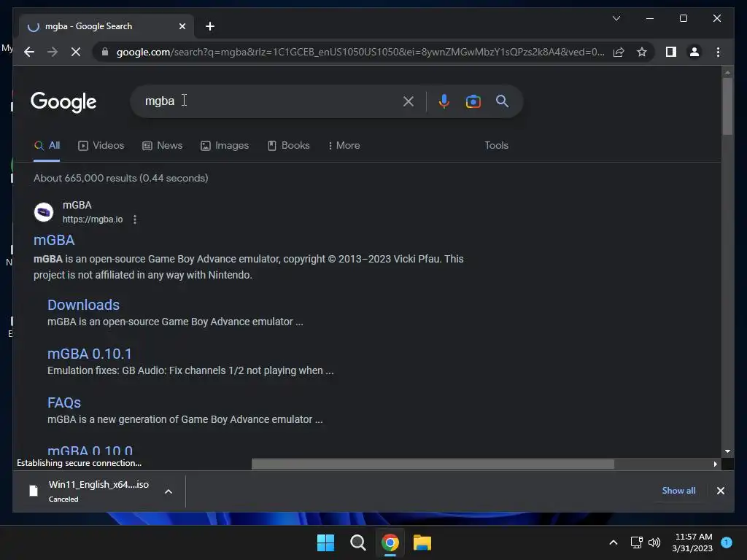Open Windows Start menu
This screenshot has height=560, width=747.
click(x=326, y=542)
